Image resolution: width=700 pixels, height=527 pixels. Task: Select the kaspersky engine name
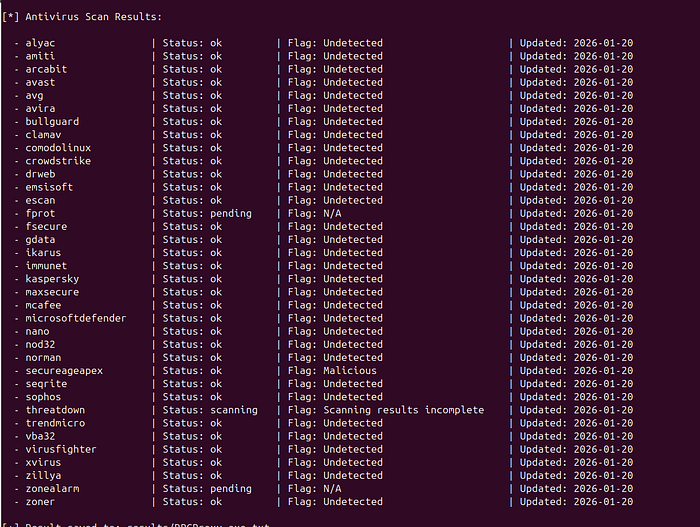pyautogui.click(x=52, y=279)
